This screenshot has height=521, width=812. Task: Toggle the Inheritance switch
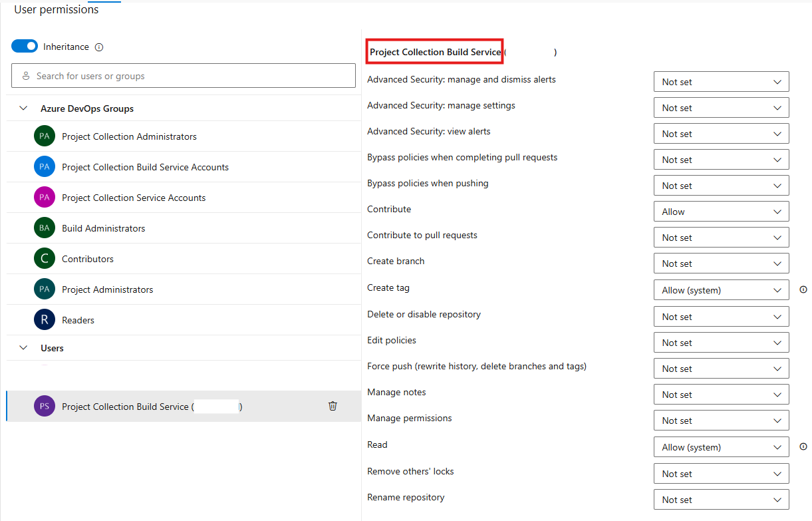point(25,47)
